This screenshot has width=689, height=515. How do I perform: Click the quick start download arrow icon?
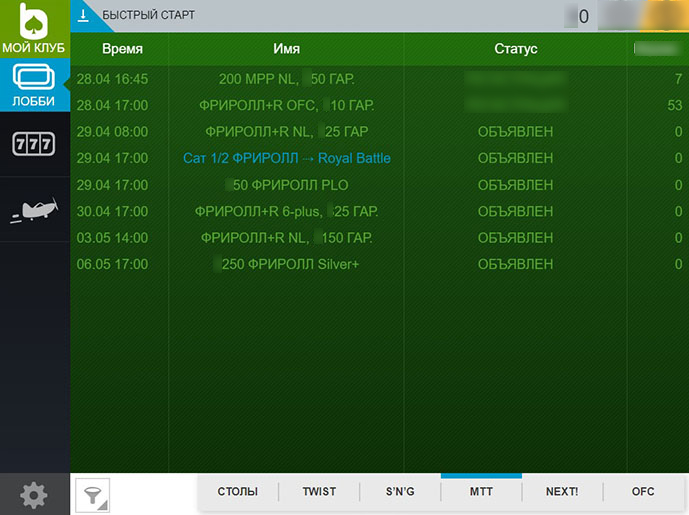coord(84,15)
